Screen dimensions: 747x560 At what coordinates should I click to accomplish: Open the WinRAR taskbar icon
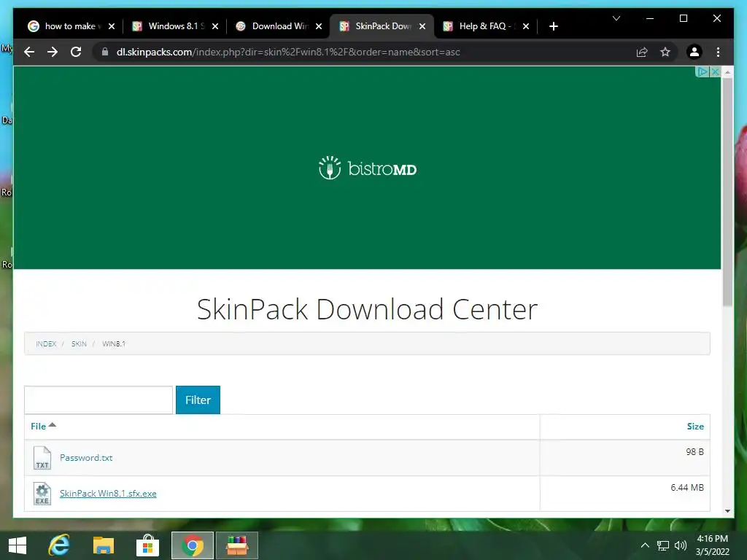point(237,545)
